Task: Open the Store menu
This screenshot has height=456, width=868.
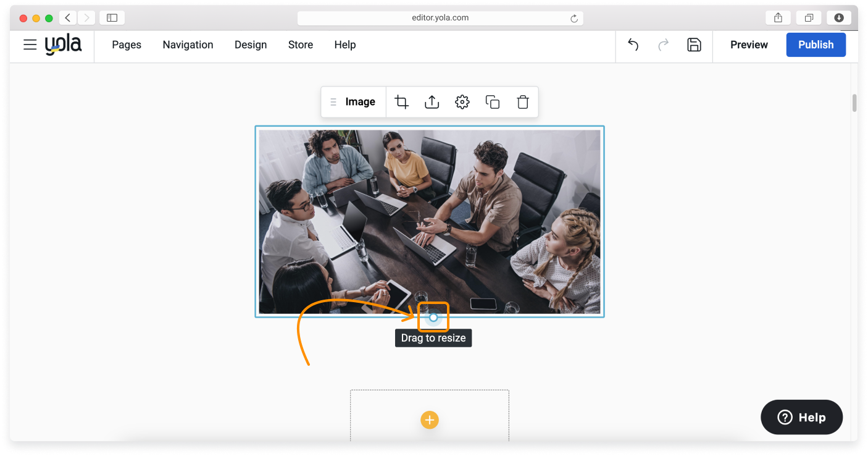Action: tap(301, 44)
